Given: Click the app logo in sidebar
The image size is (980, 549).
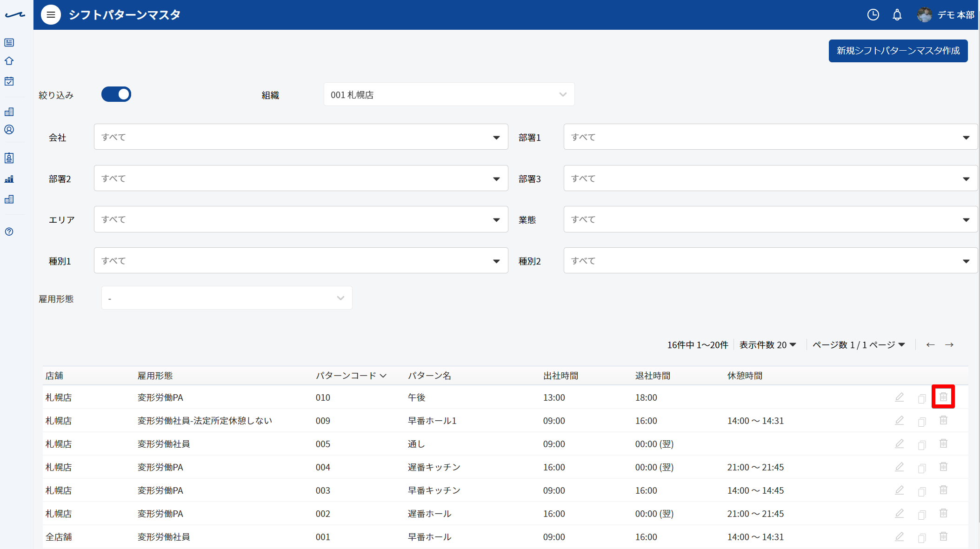Looking at the screenshot, I should (x=15, y=15).
